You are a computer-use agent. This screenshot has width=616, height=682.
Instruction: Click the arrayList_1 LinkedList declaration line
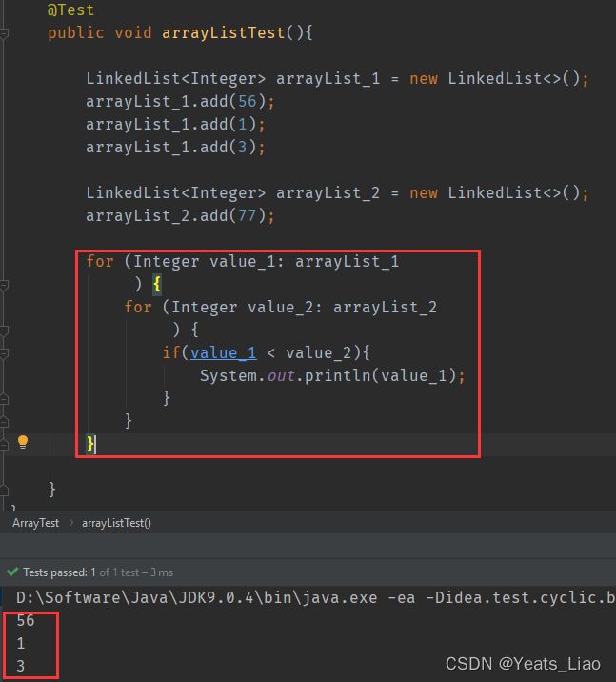coord(337,79)
